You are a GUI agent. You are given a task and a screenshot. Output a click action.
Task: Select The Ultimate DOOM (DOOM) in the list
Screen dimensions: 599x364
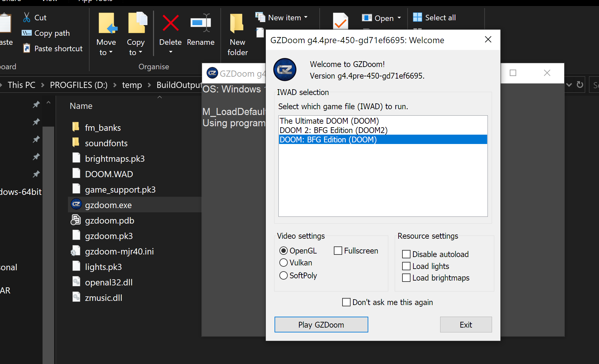[x=383, y=121]
